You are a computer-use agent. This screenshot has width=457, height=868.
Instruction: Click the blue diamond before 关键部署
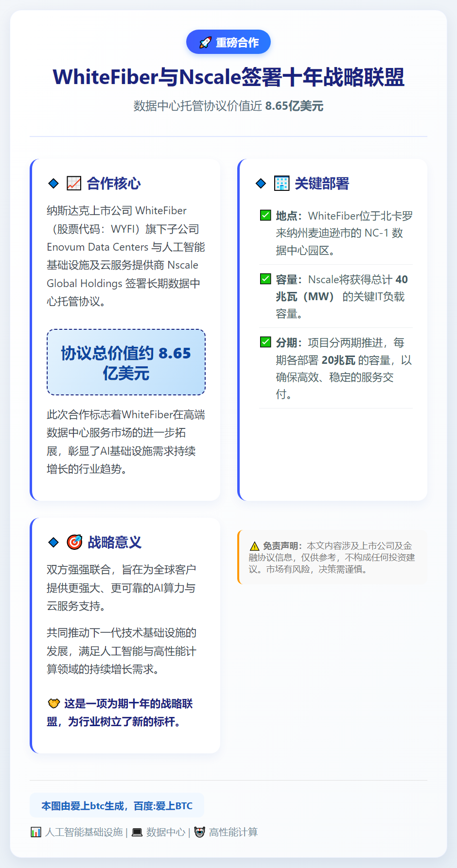[261, 183]
